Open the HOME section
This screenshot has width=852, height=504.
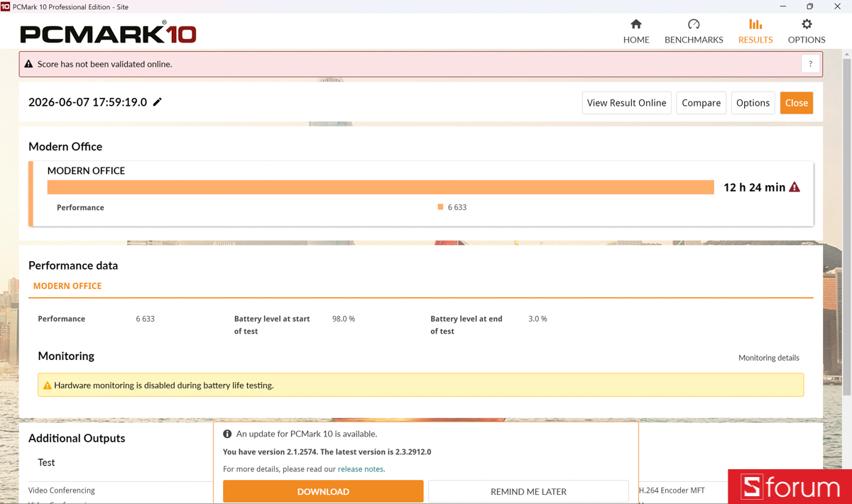click(636, 31)
